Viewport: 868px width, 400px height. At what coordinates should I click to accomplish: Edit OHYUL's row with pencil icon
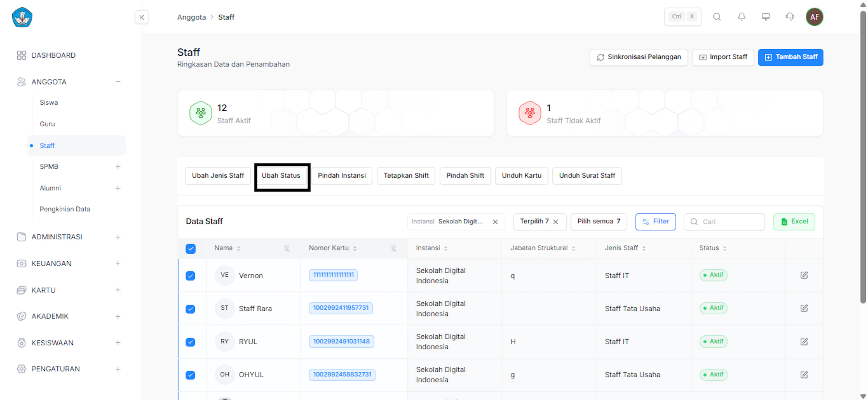[804, 374]
